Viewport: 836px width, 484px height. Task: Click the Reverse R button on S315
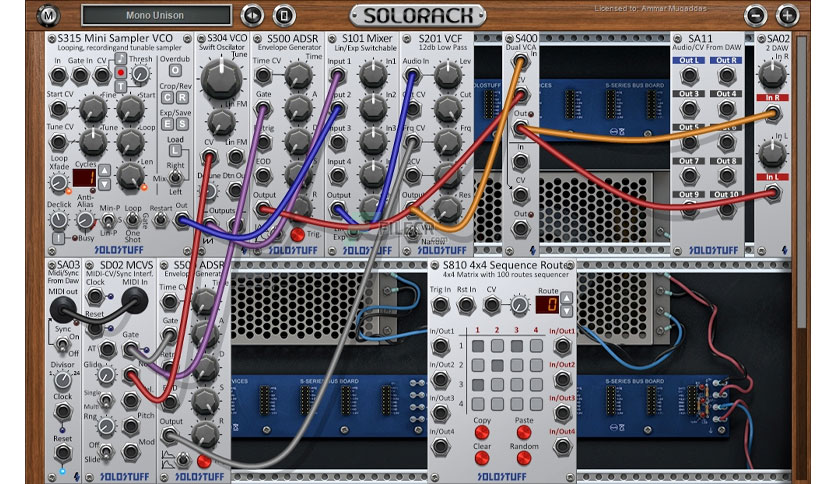pyautogui.click(x=182, y=98)
